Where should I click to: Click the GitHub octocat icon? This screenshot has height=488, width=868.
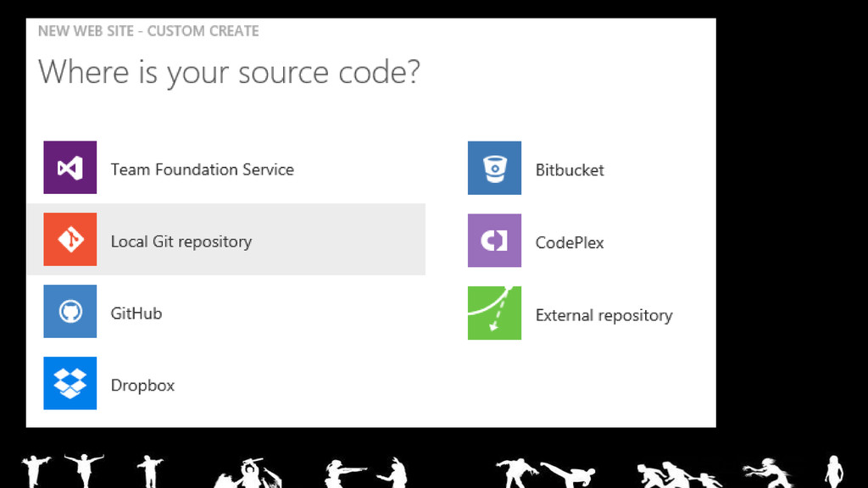pyautogui.click(x=70, y=312)
